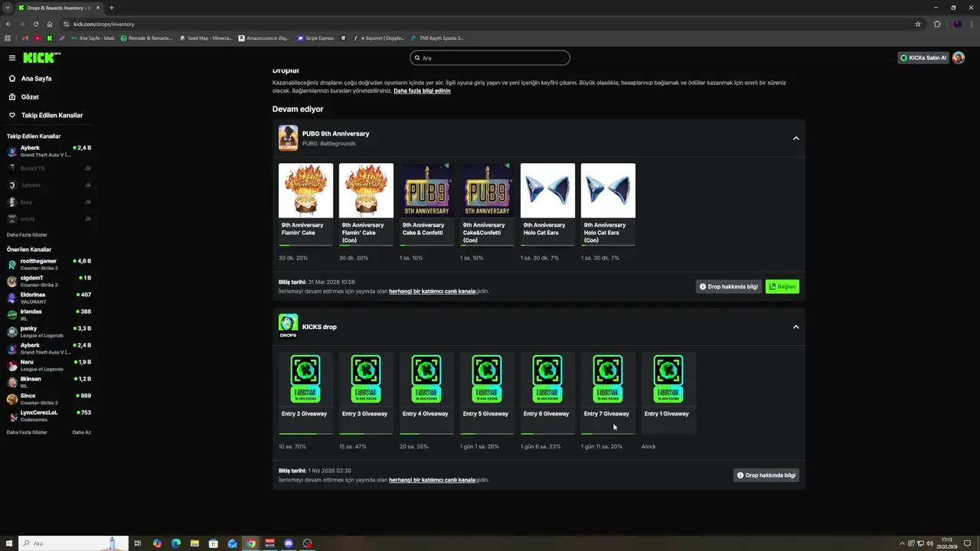
Task: Open Microsoft Store from the taskbar
Action: [214, 543]
